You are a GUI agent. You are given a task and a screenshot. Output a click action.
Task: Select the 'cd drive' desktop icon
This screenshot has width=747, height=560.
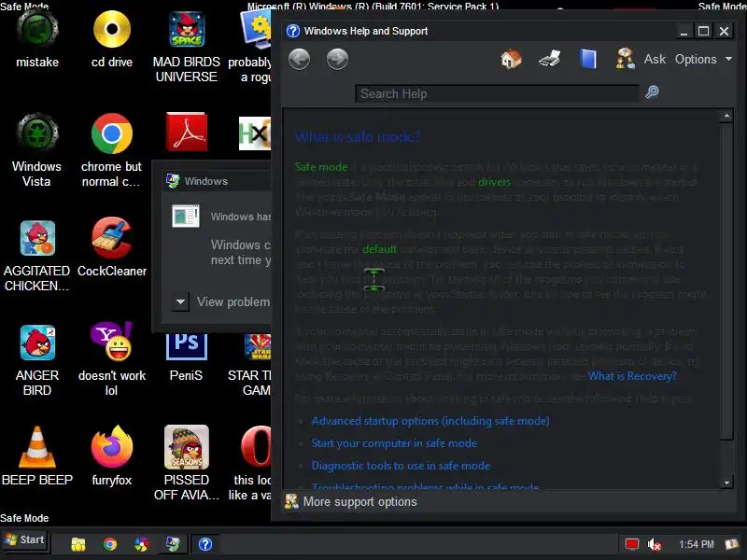point(112,40)
